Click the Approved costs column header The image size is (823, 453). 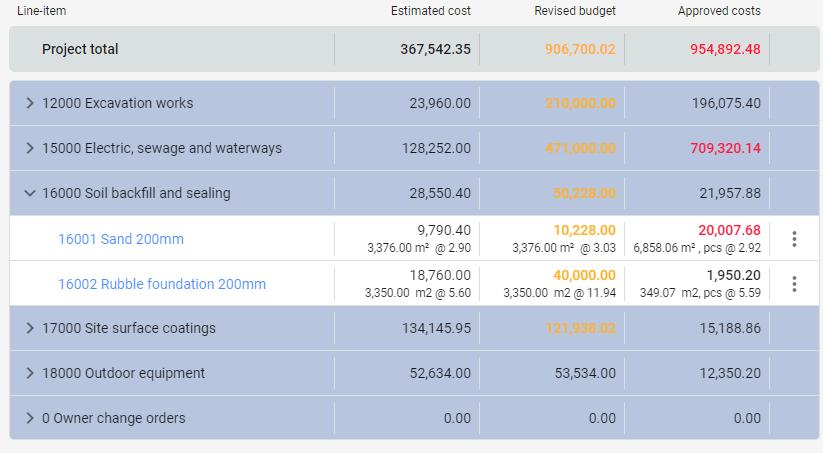coord(719,11)
